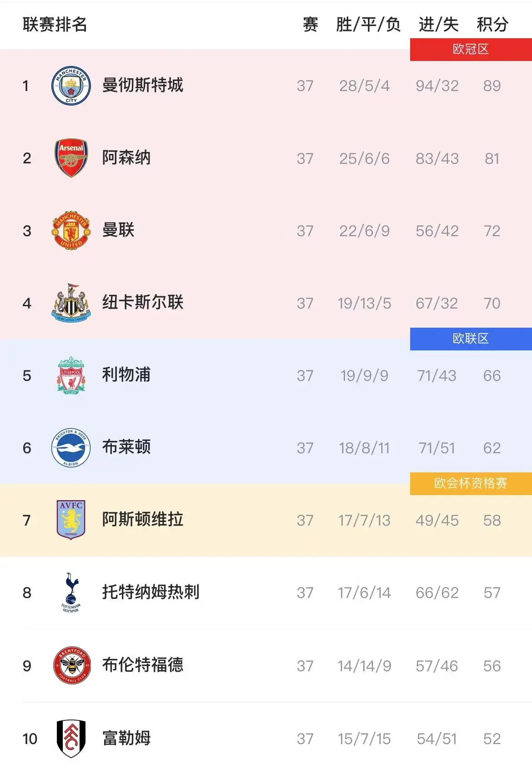Tap the Fulham FC crest
Image resolution: width=532 pixels, height=770 pixels.
[71, 738]
